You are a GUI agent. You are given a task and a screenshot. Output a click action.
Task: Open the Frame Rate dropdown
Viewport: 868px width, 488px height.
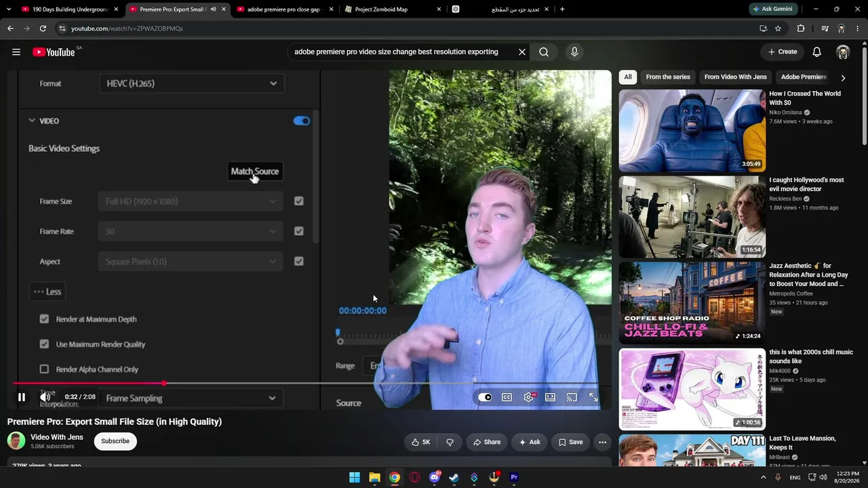pos(191,231)
